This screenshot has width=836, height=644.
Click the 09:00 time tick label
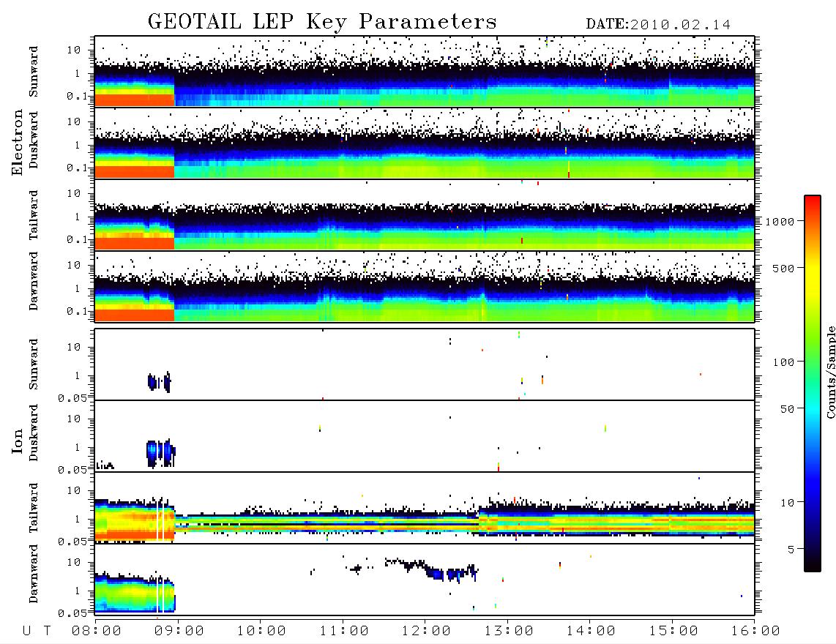(x=179, y=631)
